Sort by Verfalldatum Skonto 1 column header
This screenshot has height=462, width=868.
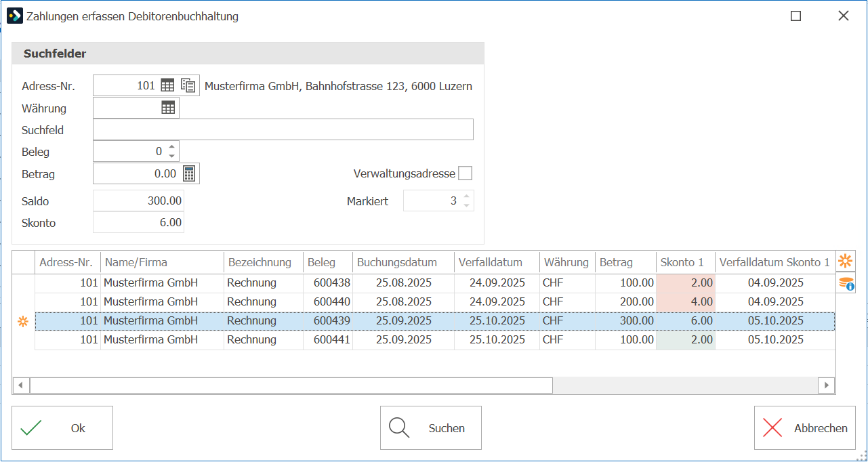pyautogui.click(x=775, y=262)
